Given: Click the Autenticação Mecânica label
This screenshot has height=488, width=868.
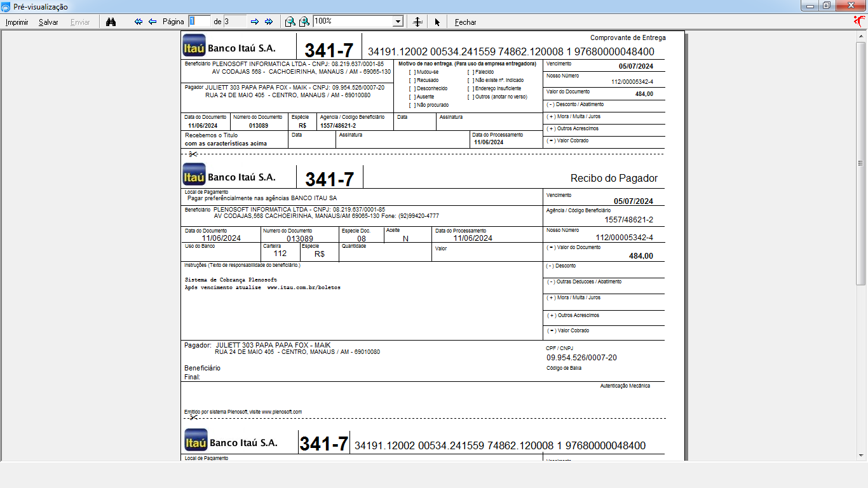Looking at the screenshot, I should [625, 386].
